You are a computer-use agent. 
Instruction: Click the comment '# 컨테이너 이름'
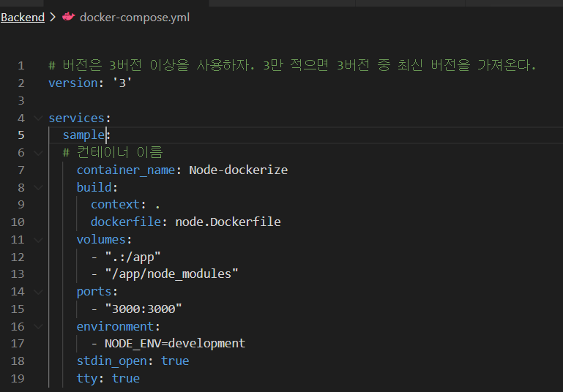113,152
